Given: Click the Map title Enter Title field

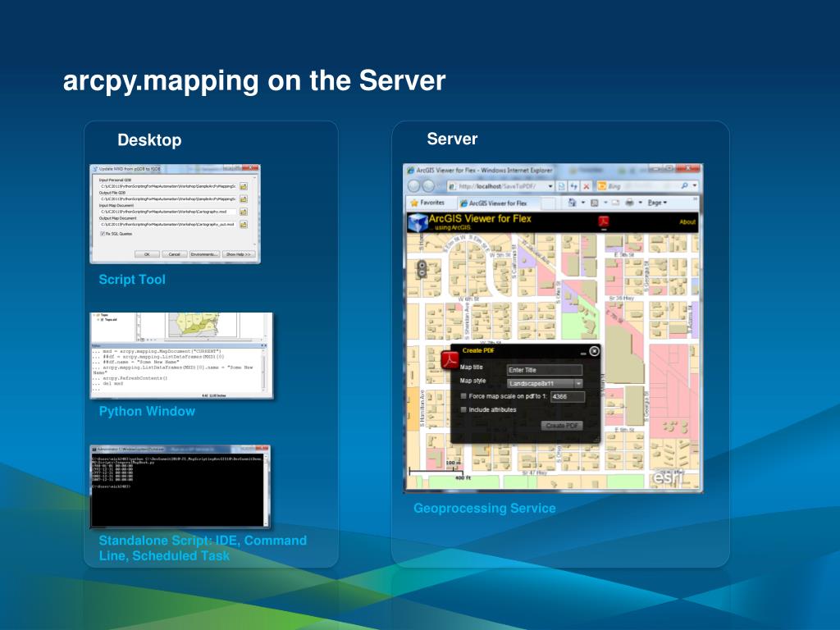Looking at the screenshot, I should click(545, 370).
